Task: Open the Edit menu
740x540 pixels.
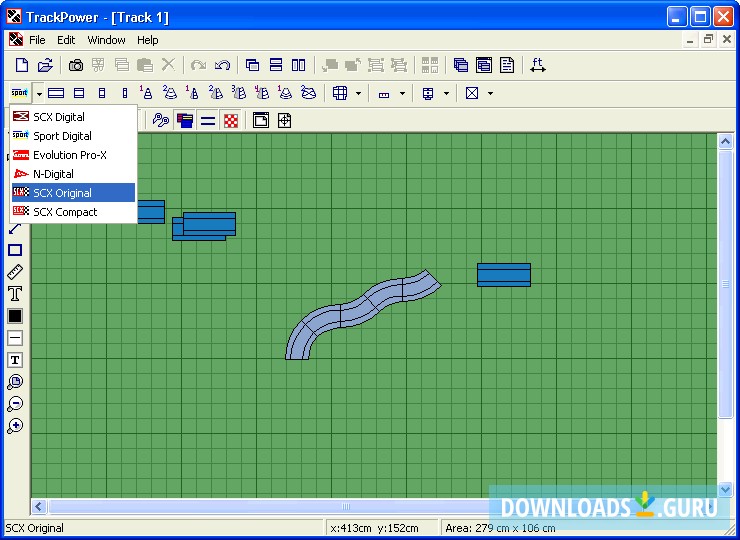Action: [66, 40]
